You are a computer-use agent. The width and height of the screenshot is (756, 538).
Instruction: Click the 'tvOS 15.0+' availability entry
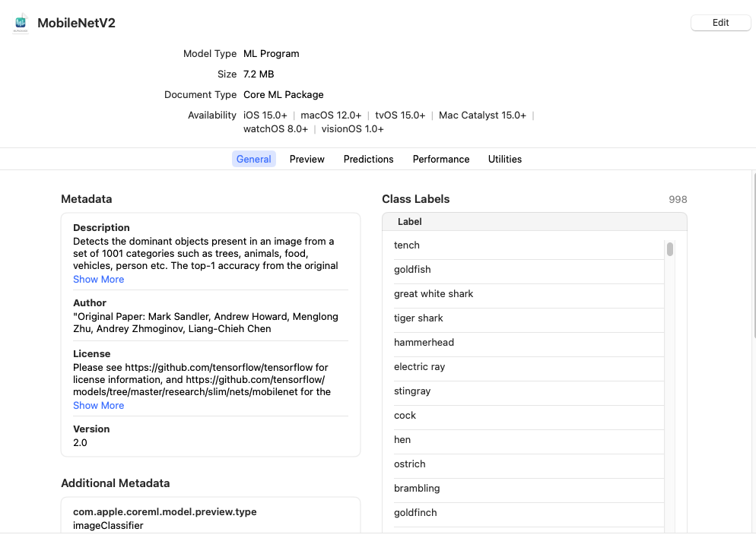[400, 116]
